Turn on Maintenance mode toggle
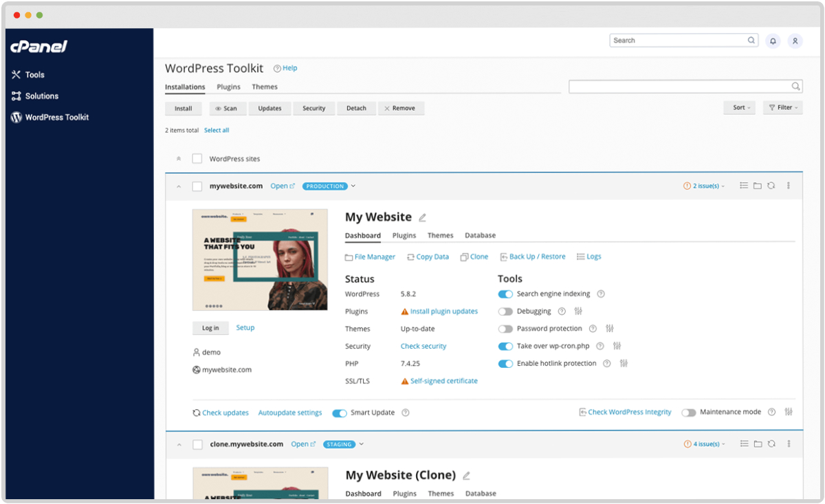825x504 pixels. pyautogui.click(x=689, y=413)
